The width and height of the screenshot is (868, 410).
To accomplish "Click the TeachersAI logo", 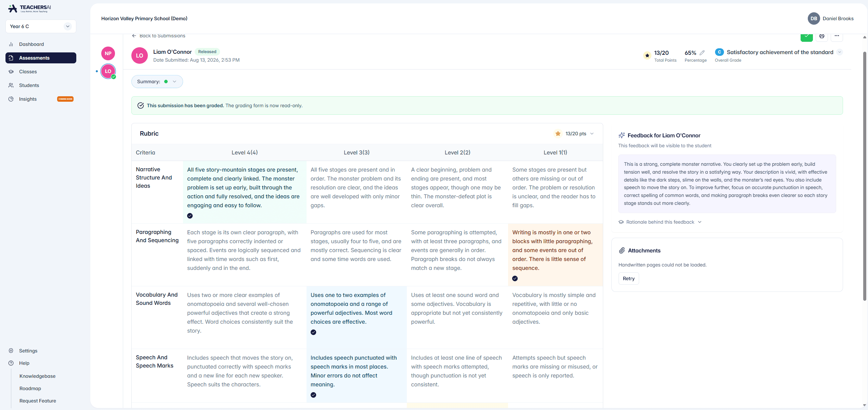I will pyautogui.click(x=29, y=9).
